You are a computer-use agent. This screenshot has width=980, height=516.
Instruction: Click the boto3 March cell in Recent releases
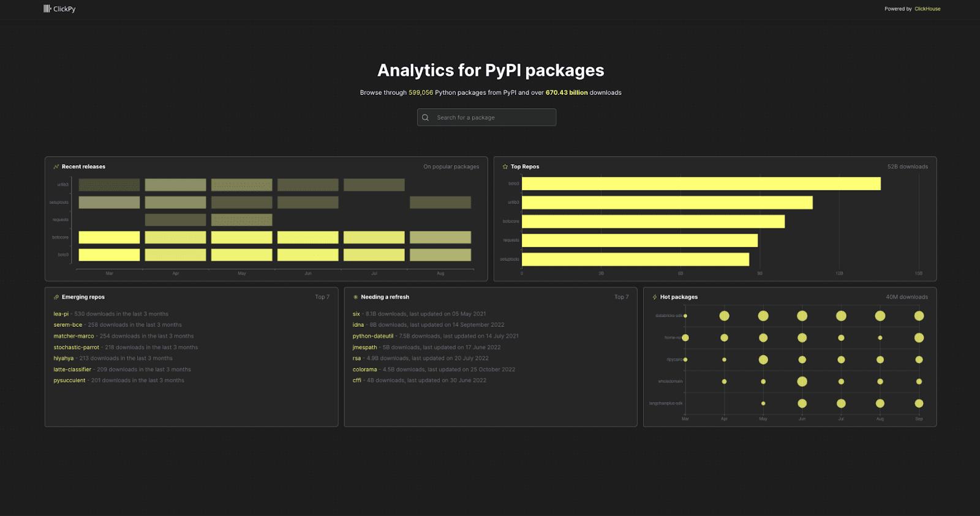tap(109, 255)
